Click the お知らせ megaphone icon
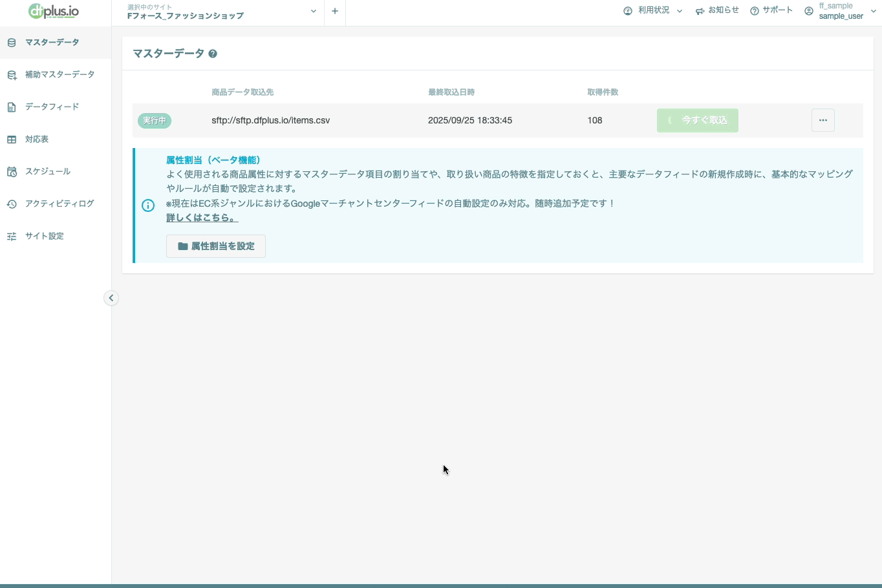 pyautogui.click(x=700, y=11)
